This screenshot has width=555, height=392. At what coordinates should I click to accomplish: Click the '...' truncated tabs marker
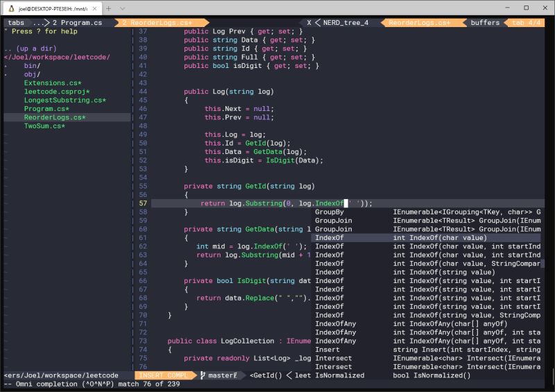tap(39, 23)
